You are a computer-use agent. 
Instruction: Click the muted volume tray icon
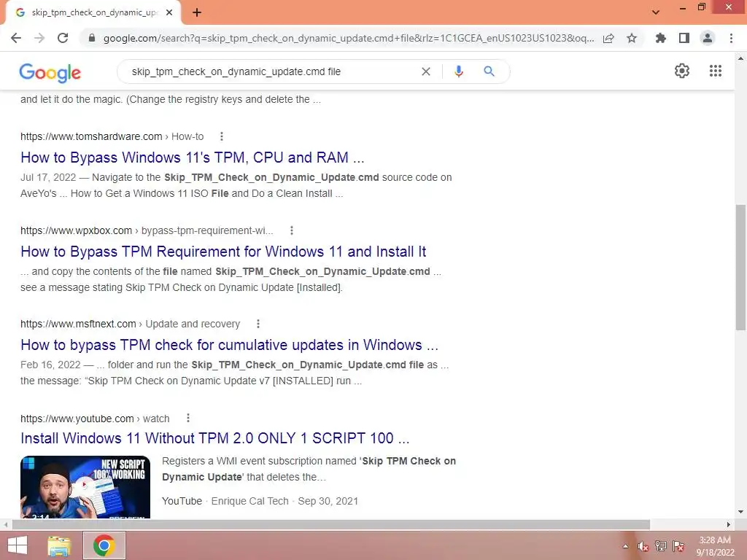[x=643, y=546]
